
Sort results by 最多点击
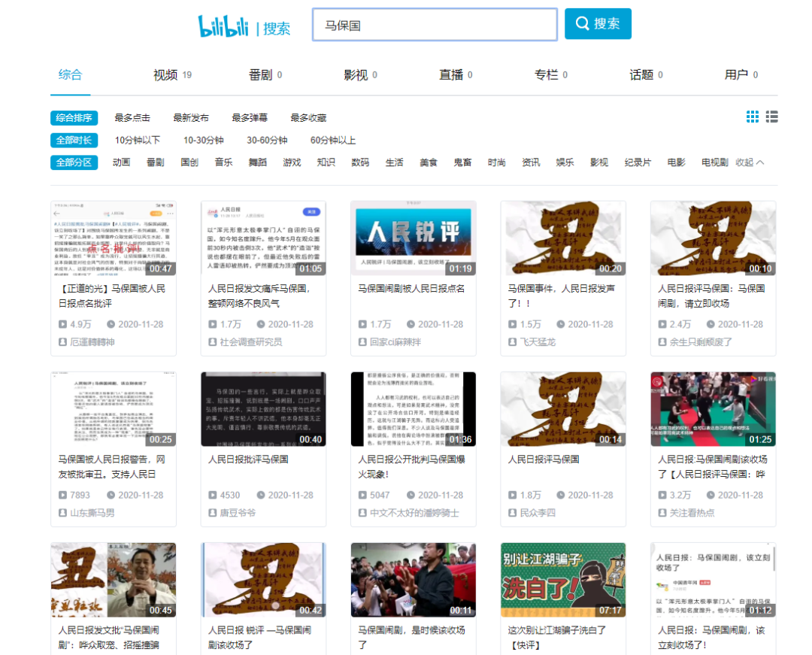pos(132,118)
